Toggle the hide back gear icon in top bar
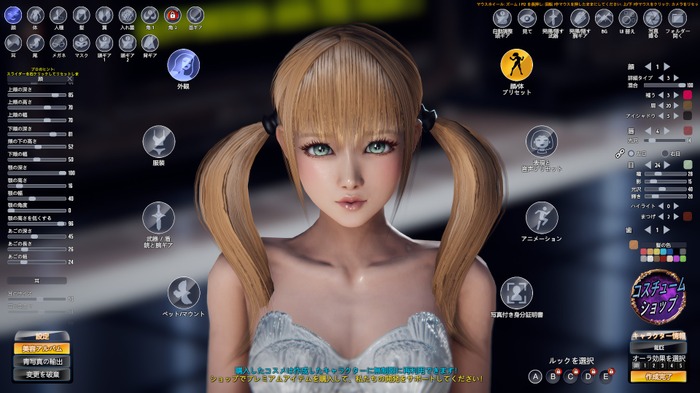Image resolution: width=700 pixels, height=393 pixels. pyautogui.click(x=579, y=18)
